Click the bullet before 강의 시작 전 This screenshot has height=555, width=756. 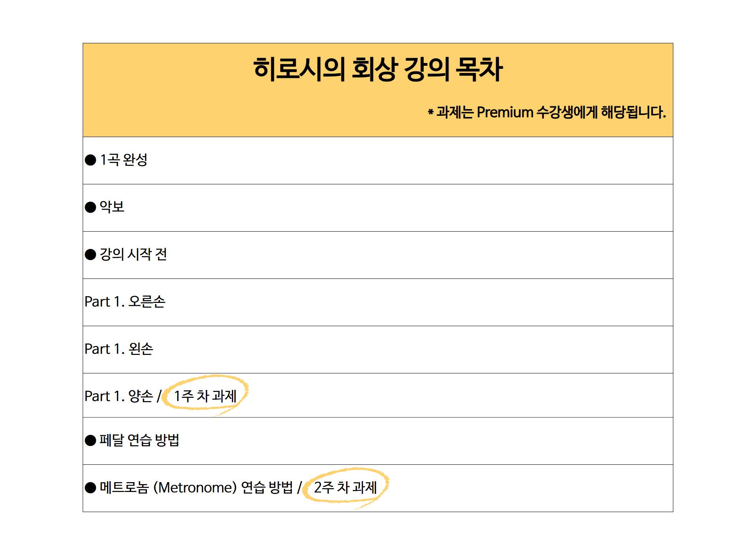click(x=91, y=254)
